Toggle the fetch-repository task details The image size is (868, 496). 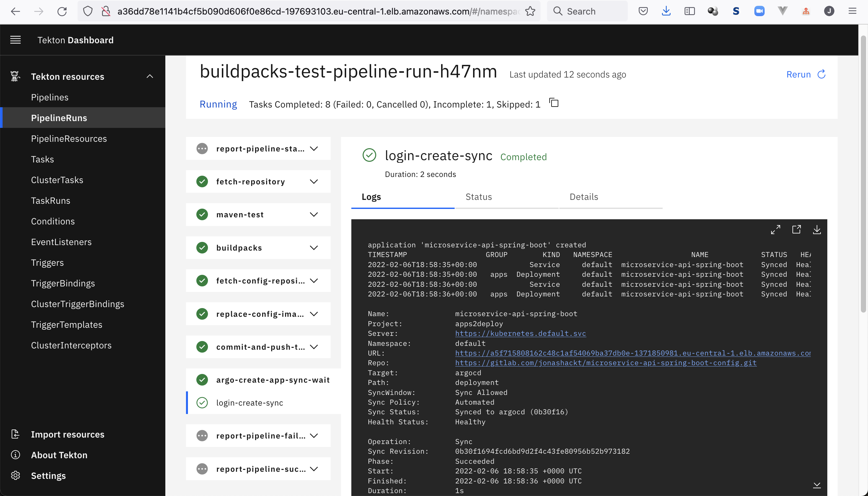(314, 181)
